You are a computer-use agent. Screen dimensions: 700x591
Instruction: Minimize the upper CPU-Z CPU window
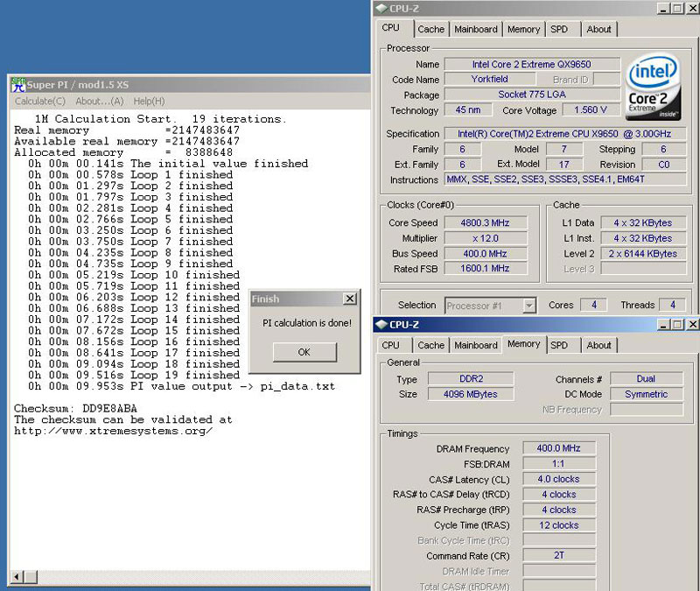click(664, 9)
